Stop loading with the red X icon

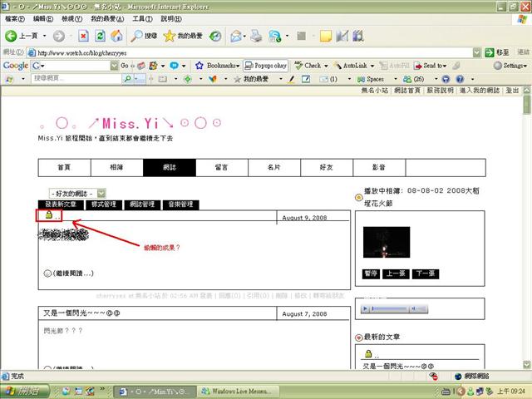(83, 36)
